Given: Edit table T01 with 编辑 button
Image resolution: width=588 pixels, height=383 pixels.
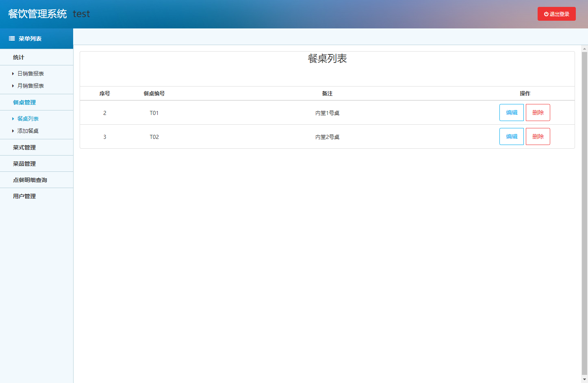Looking at the screenshot, I should pyautogui.click(x=511, y=113).
